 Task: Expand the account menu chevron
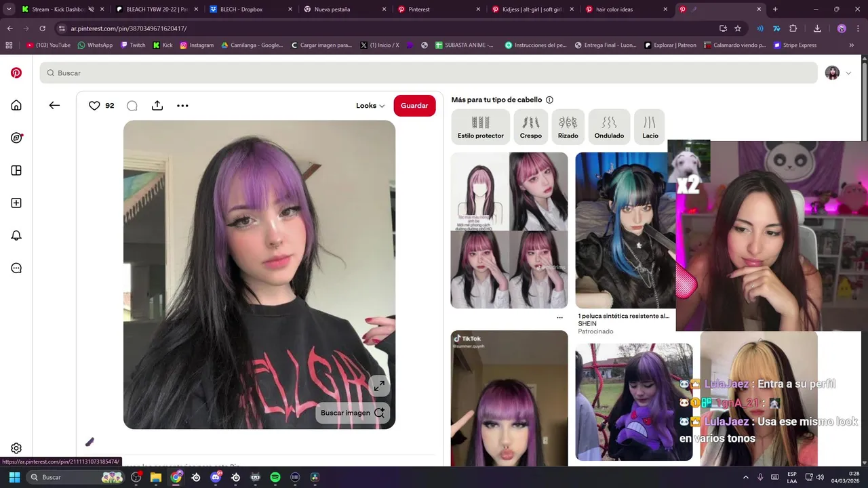(848, 73)
